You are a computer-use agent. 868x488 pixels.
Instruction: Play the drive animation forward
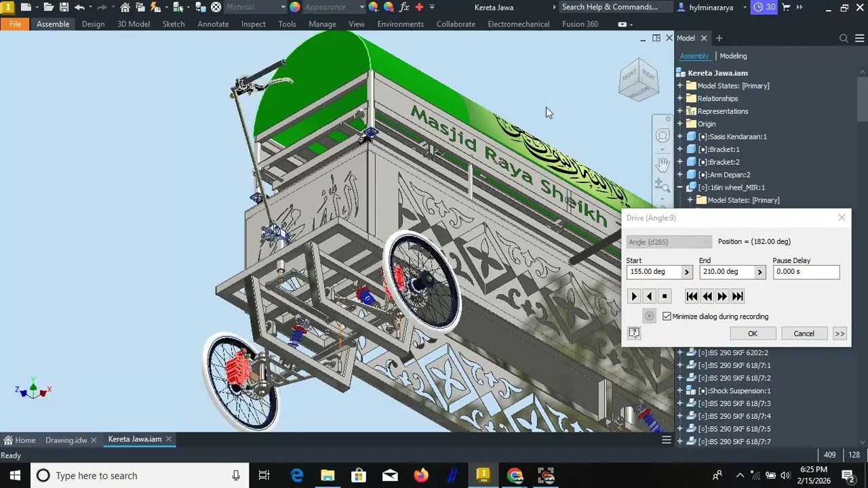click(634, 296)
